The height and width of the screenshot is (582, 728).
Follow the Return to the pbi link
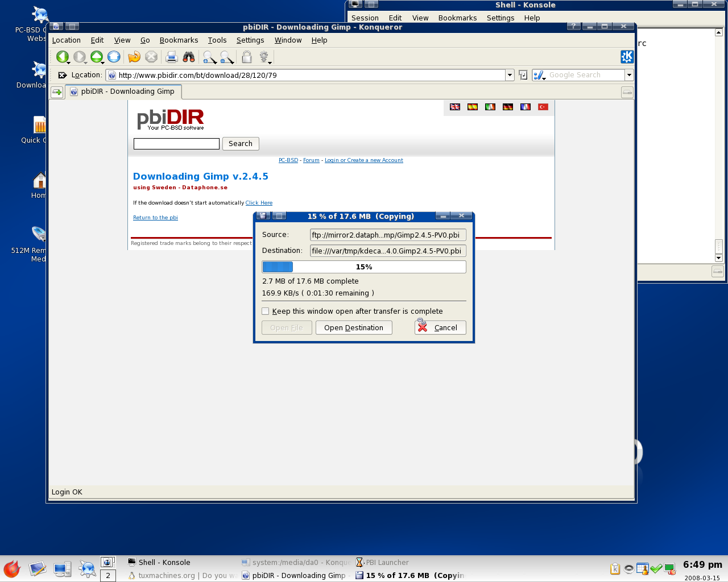tap(155, 218)
